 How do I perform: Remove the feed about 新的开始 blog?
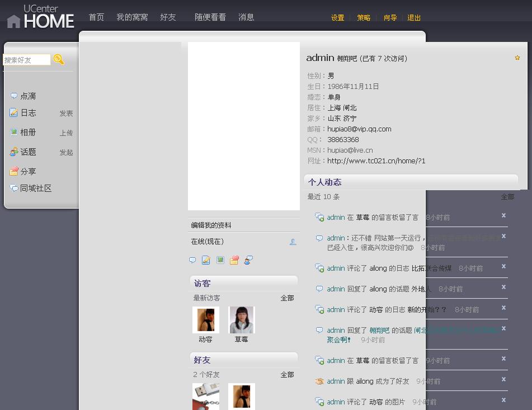tap(503, 308)
